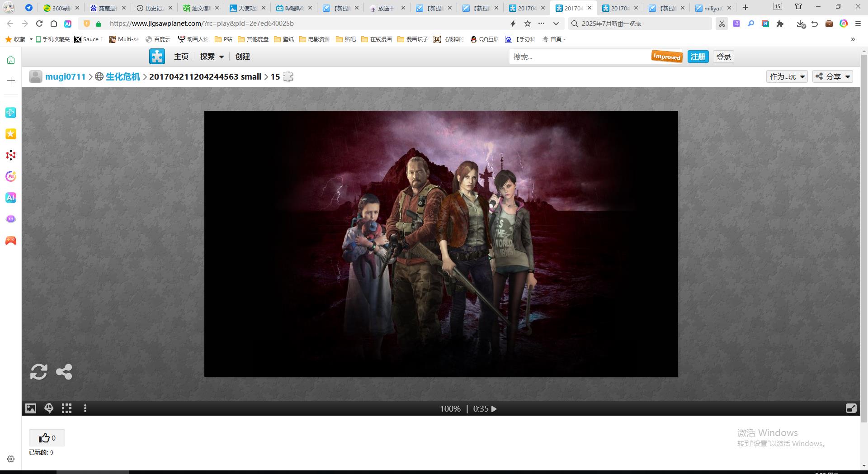Screen dimensions: 868x474
Task: Go to the browser home page icon
Action: tap(53, 24)
